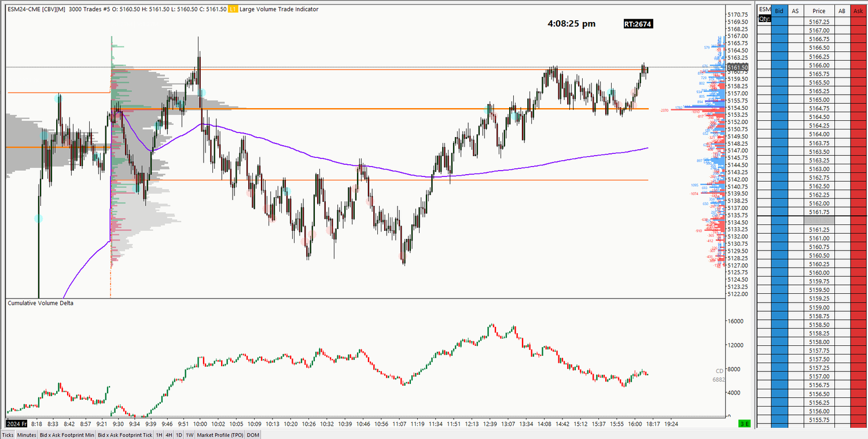Toggle the blue Bid column header
868x439 pixels.
coord(778,10)
